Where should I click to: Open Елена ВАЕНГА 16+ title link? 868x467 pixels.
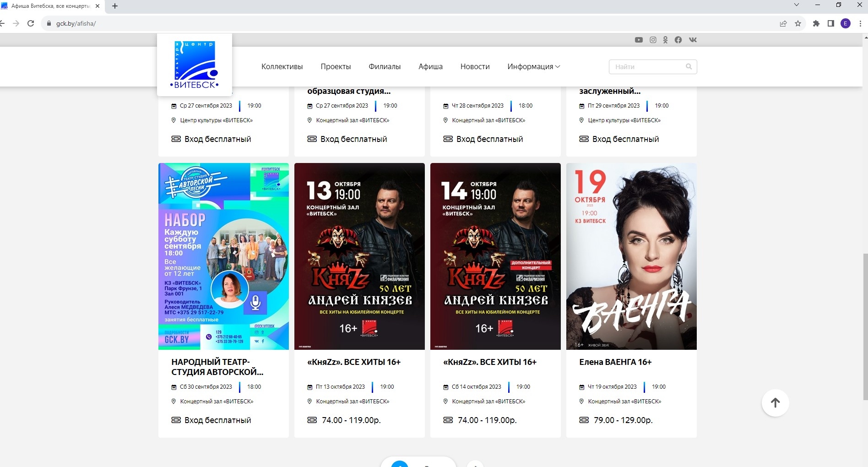(615, 362)
